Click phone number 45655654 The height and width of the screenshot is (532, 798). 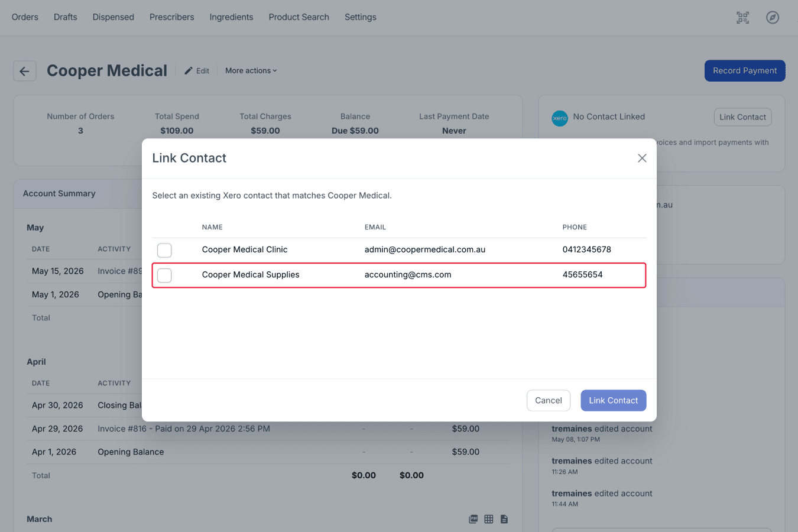pyautogui.click(x=583, y=274)
